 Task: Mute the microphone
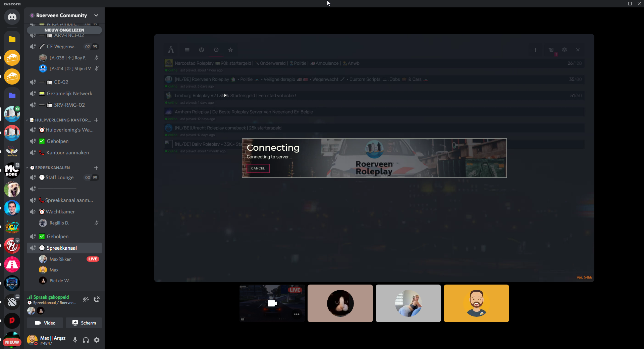[x=75, y=340]
